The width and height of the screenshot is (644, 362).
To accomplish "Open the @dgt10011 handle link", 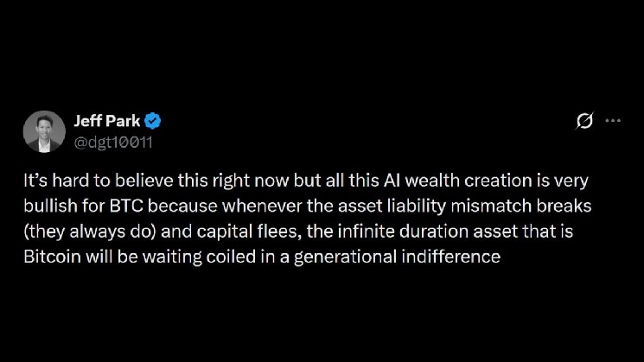I will [113, 143].
